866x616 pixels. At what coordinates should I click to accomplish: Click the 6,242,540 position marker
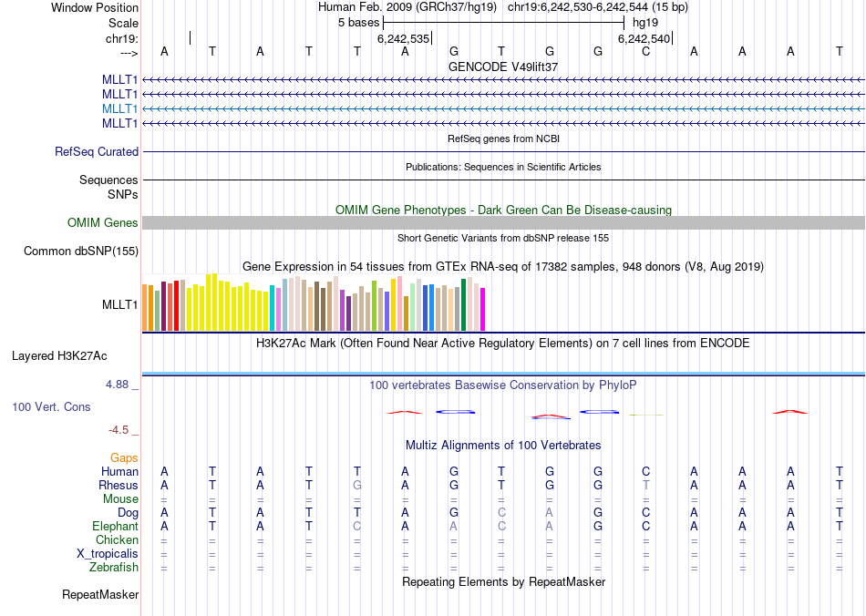click(644, 38)
